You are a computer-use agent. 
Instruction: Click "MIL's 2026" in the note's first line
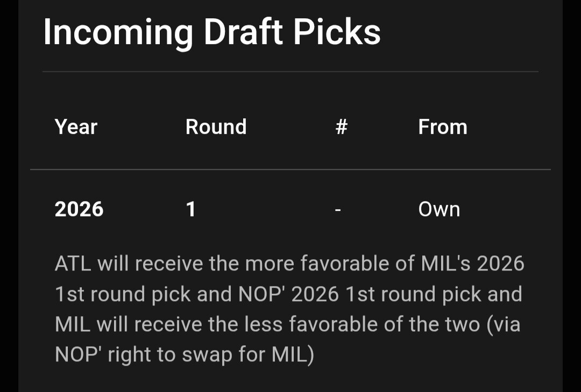(470, 263)
